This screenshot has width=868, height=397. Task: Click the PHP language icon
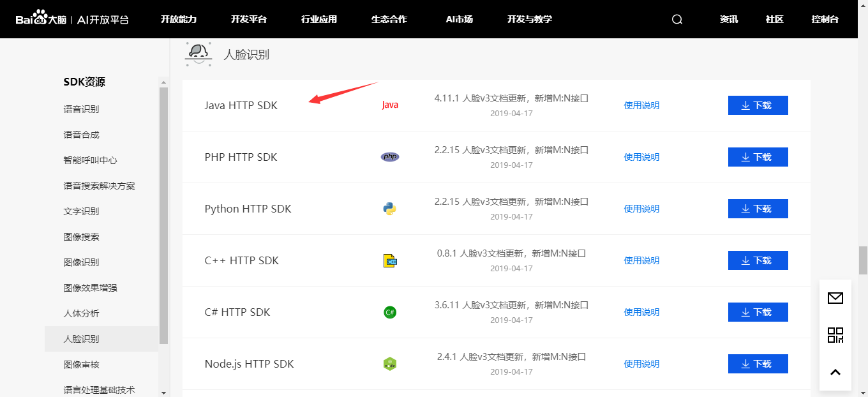coord(389,156)
